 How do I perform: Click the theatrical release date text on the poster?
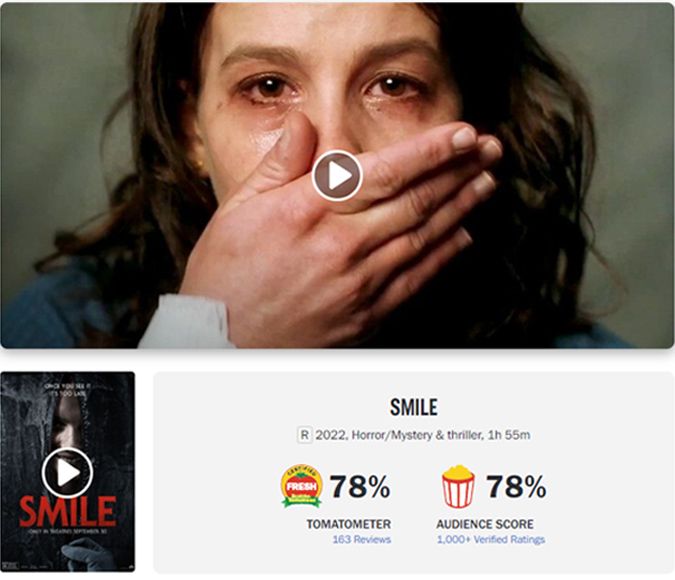(68, 532)
